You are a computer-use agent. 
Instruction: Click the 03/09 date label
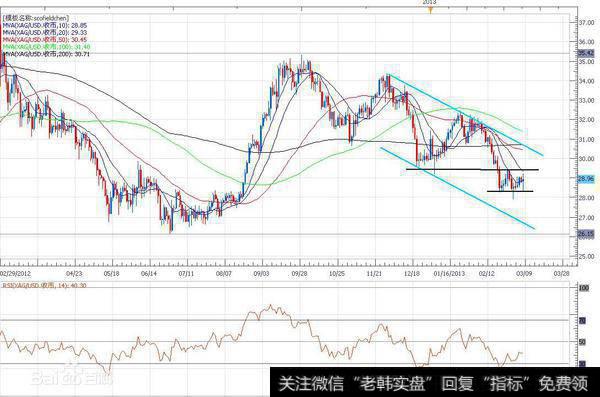(x=524, y=274)
